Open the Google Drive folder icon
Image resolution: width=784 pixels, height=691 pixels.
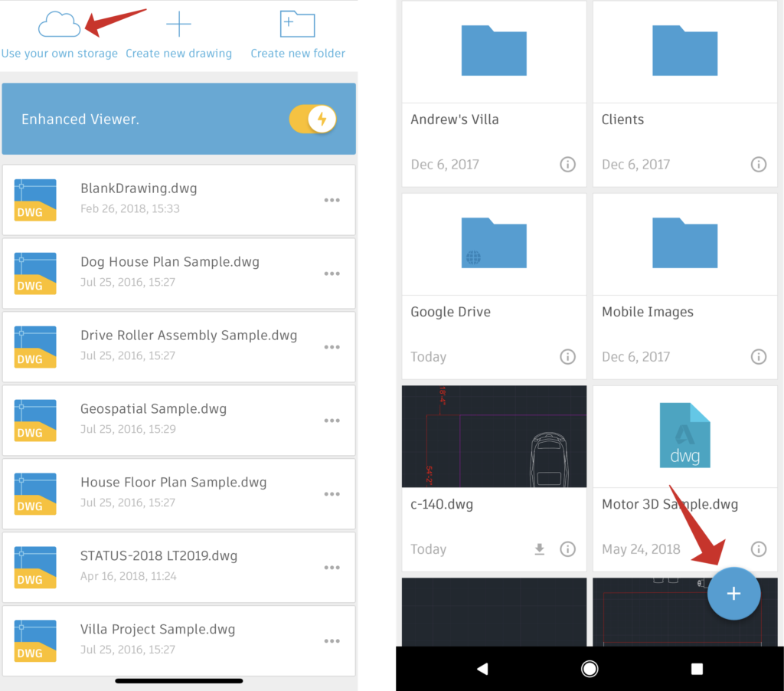pyautogui.click(x=494, y=244)
